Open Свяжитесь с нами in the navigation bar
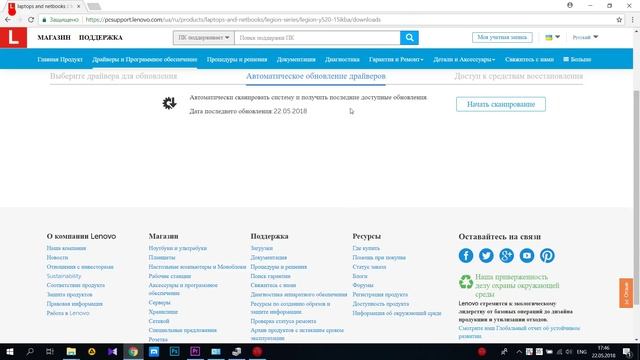The width and height of the screenshot is (640, 360). [x=529, y=59]
